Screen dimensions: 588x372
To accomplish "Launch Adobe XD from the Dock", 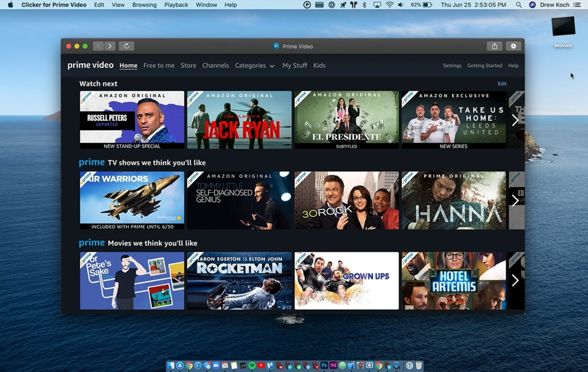I will coord(333,366).
